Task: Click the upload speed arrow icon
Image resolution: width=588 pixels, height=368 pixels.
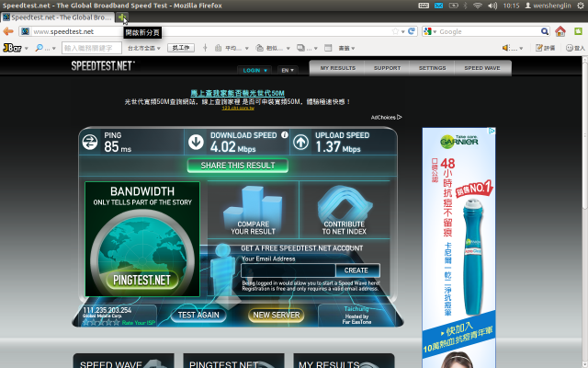Action: coord(300,143)
